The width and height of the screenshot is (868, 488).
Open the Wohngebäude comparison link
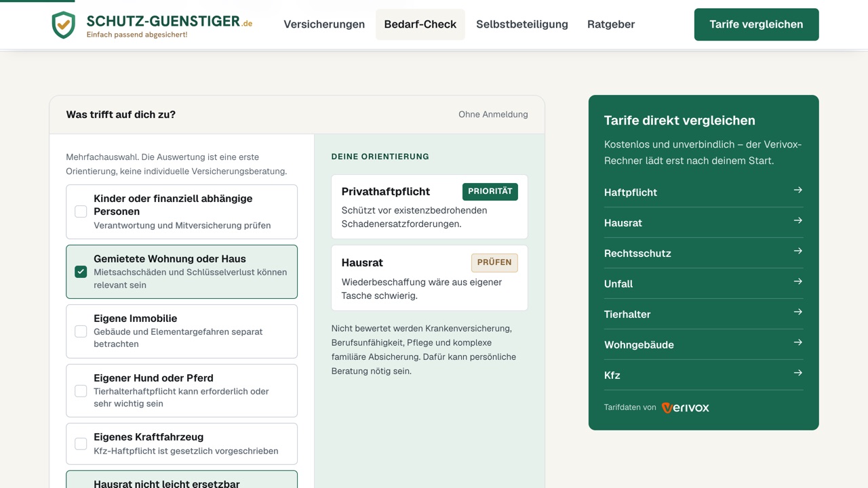click(x=703, y=345)
